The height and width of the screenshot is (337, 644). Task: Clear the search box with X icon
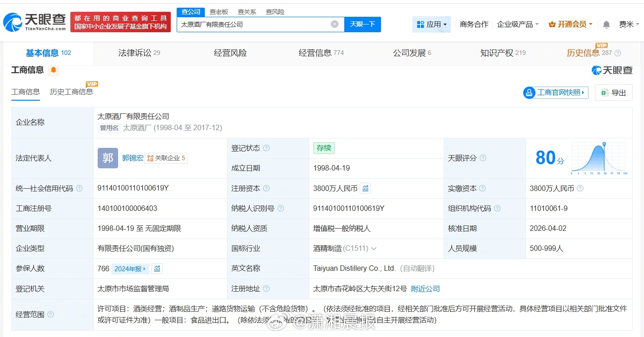pos(335,24)
